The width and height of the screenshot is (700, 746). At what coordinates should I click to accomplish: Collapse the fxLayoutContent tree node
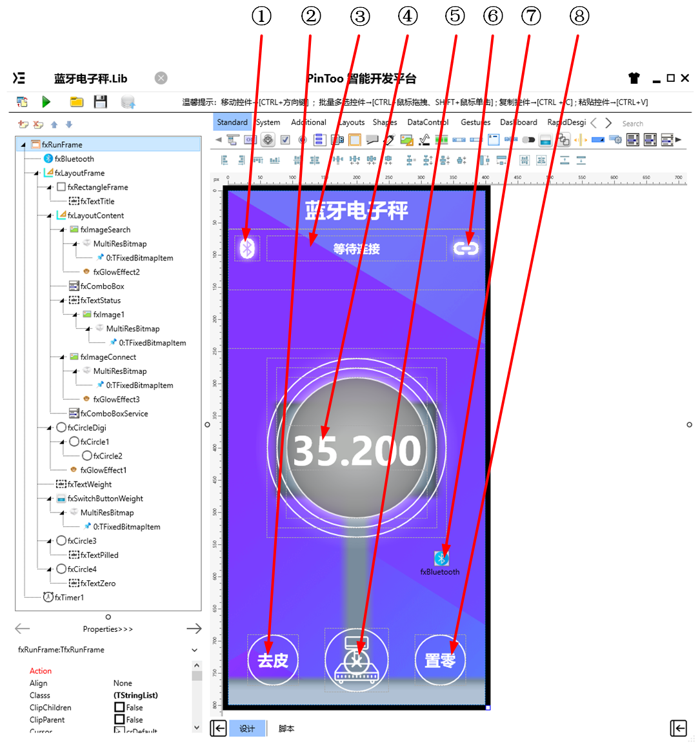click(x=49, y=215)
